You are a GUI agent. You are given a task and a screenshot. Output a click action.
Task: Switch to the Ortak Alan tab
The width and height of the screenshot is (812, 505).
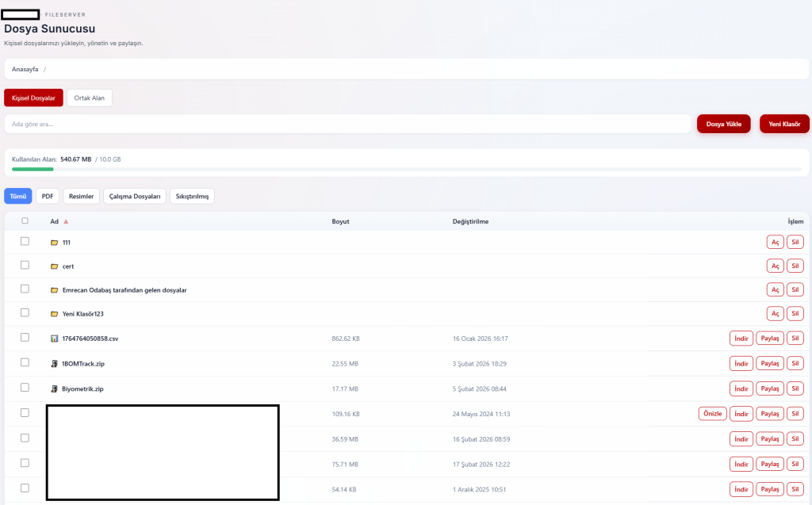pos(90,98)
